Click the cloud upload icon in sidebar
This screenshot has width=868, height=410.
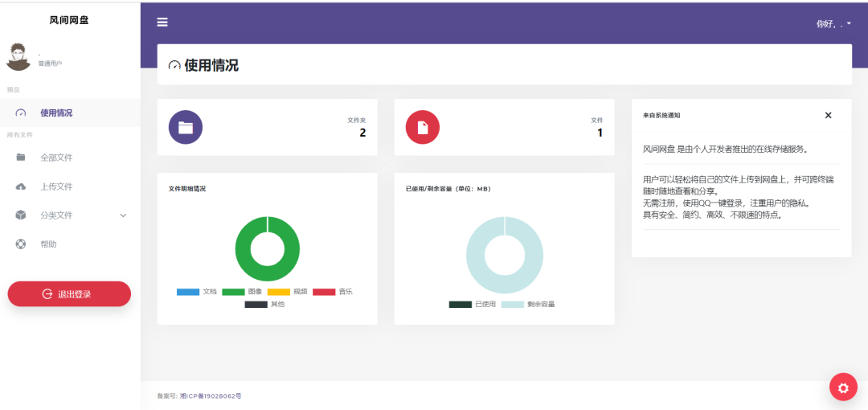21,187
